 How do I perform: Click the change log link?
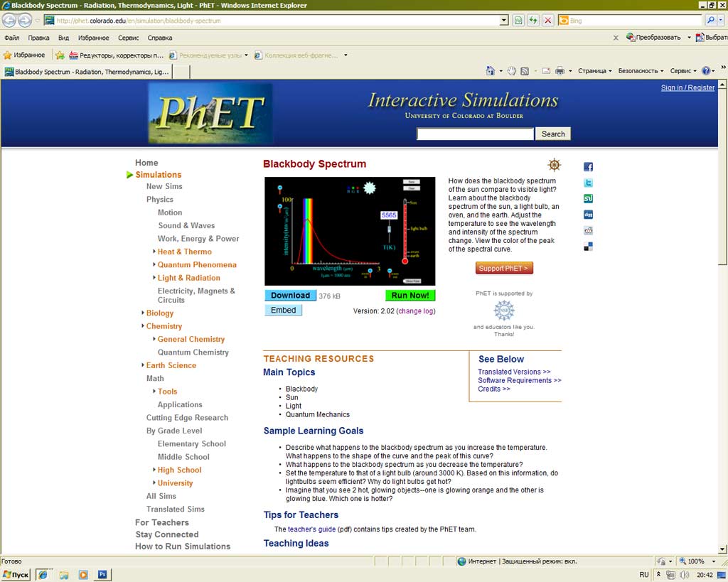[x=415, y=311]
